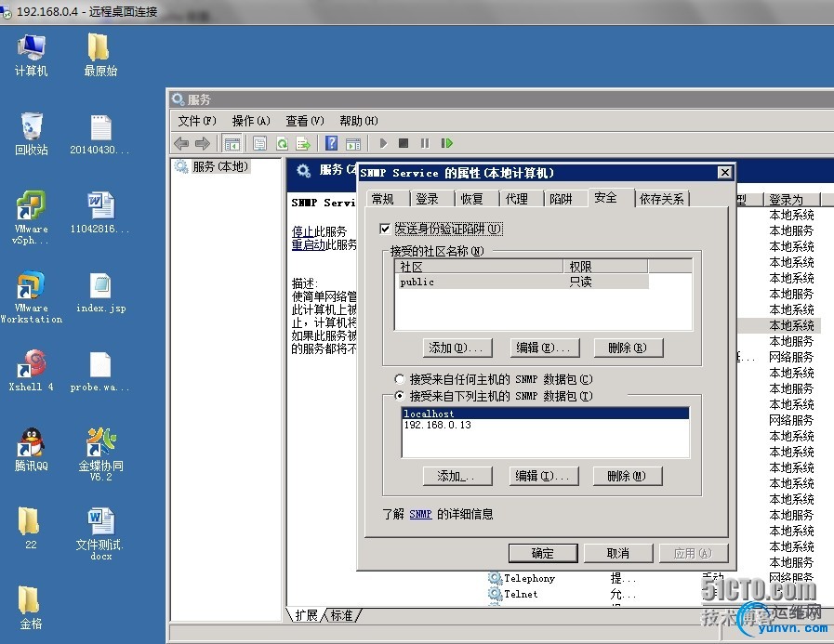Select the 金格 folder icon
The width and height of the screenshot is (834, 644).
[30, 608]
